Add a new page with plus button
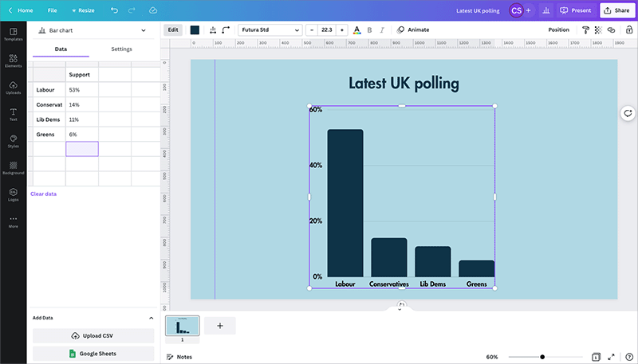The image size is (638, 364). (x=220, y=326)
